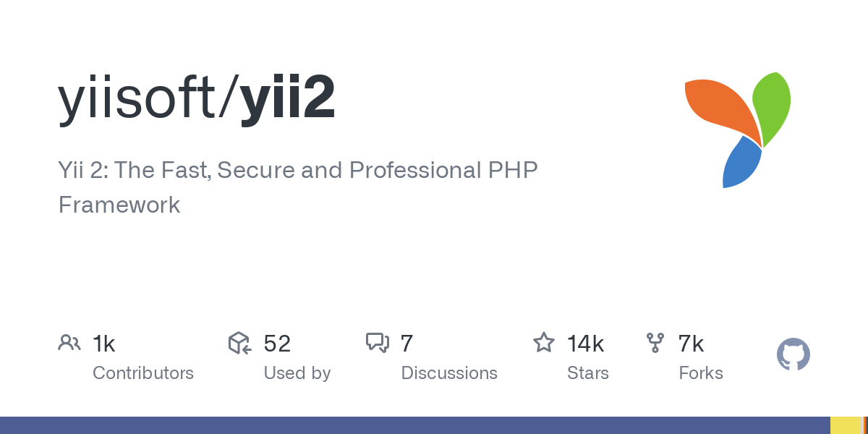Click the Contributors label

coord(143,373)
